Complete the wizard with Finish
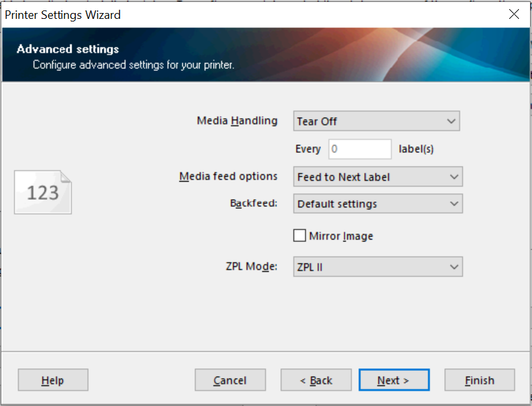532x406 pixels. click(x=479, y=380)
